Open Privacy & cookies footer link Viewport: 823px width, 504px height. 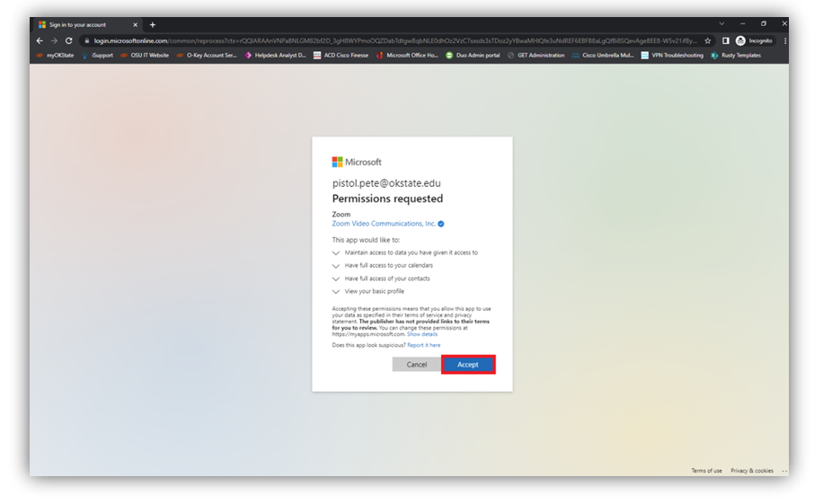(752, 471)
